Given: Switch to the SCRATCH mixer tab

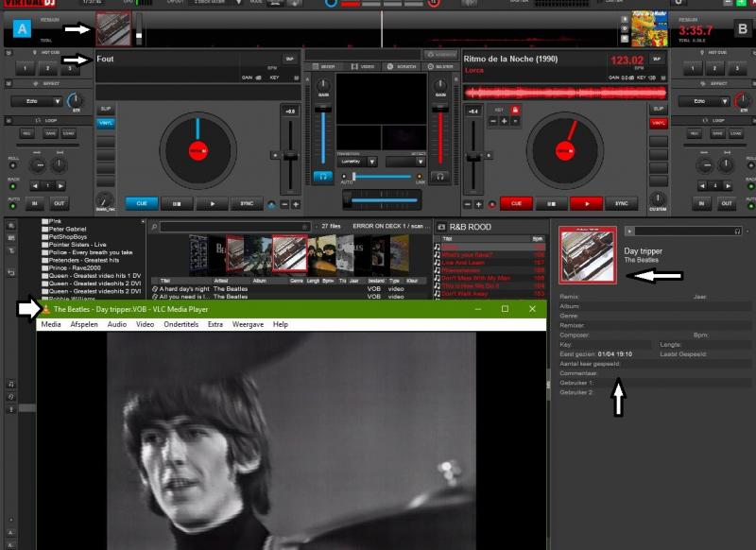Looking at the screenshot, I should coord(401,66).
